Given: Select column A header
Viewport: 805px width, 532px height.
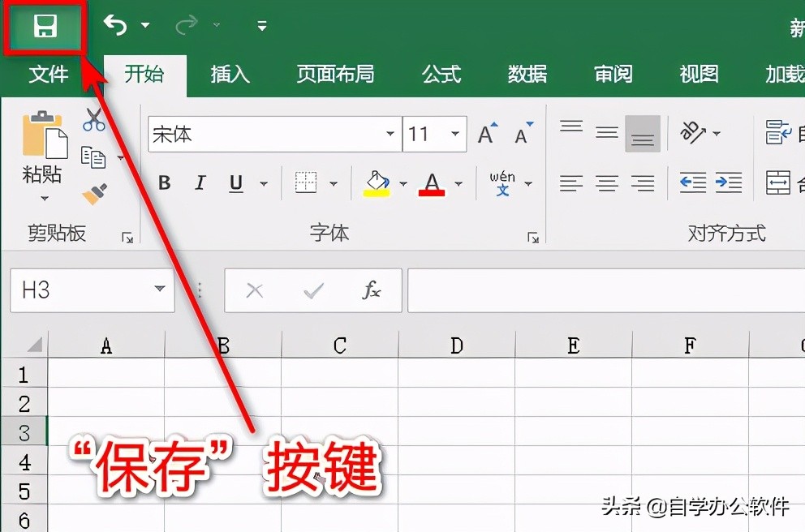Looking at the screenshot, I should pyautogui.click(x=106, y=345).
